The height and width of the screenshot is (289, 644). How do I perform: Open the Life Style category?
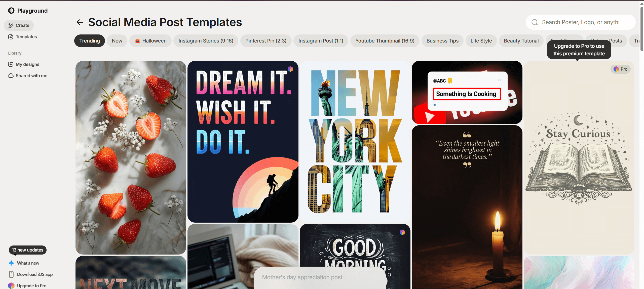pyautogui.click(x=481, y=41)
